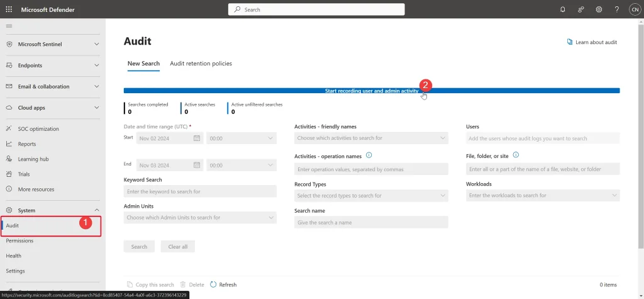Click the End date Nov 03 2024 field
This screenshot has height=299, width=644.
(x=170, y=165)
